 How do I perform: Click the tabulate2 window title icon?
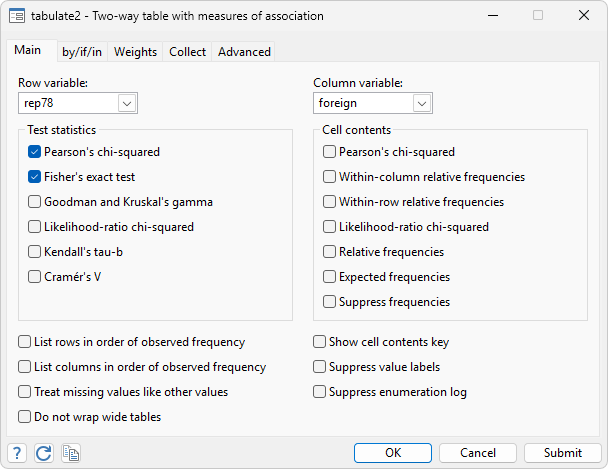16,16
